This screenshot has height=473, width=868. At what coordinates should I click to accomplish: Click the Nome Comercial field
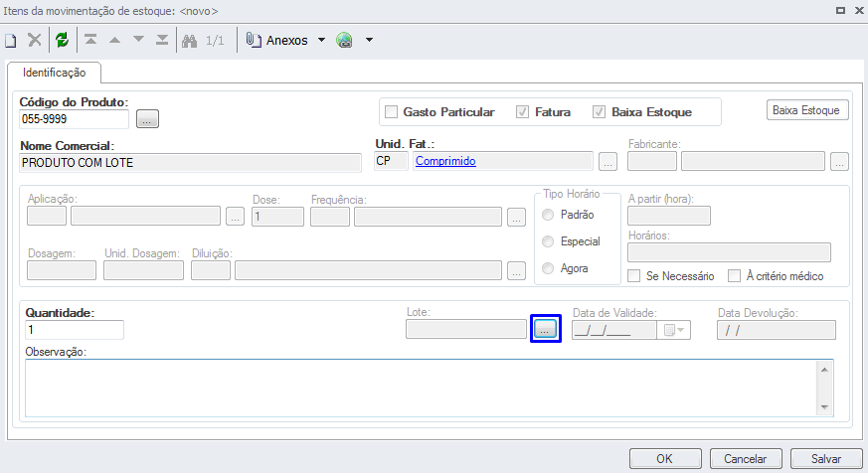tap(191, 163)
